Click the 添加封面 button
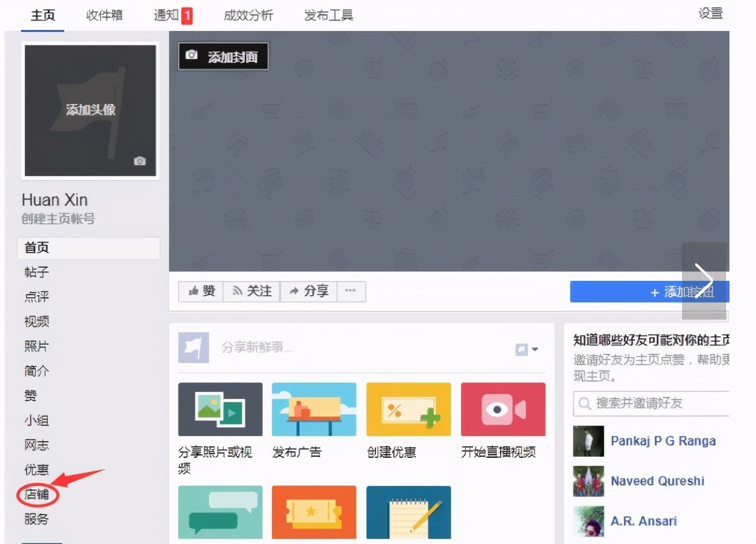The image size is (756, 544). 223,56
